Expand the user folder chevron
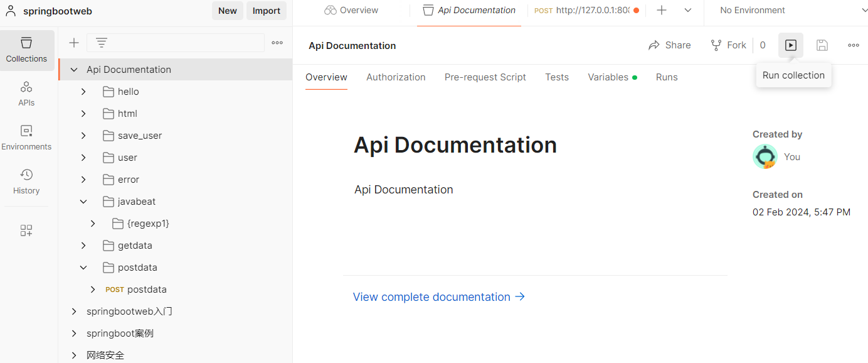This screenshot has height=363, width=868. pos(83,158)
